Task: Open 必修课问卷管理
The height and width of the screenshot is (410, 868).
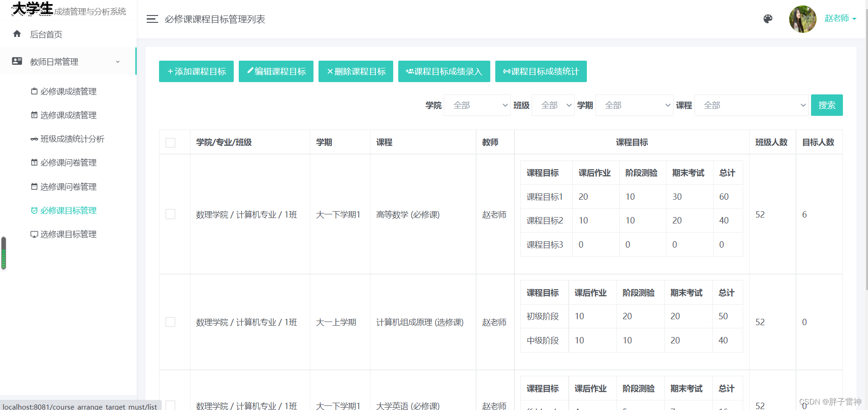Action: (68, 162)
